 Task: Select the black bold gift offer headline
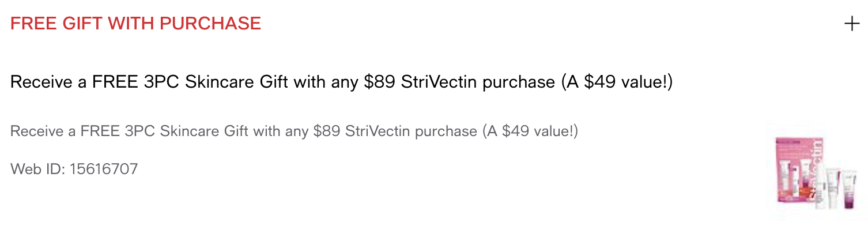(342, 82)
